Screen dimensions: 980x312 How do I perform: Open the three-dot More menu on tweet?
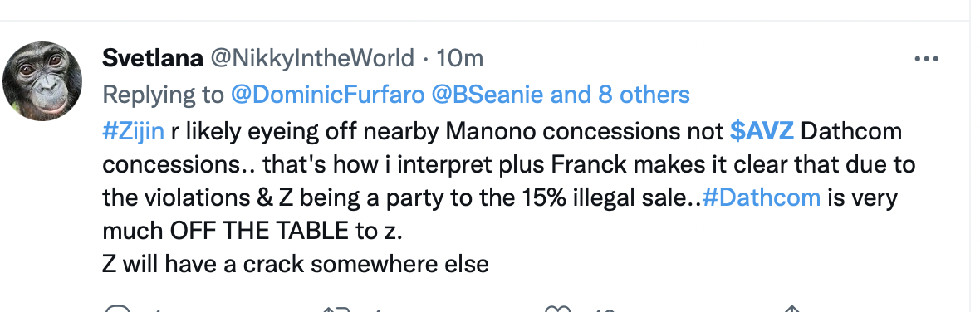[x=926, y=59]
